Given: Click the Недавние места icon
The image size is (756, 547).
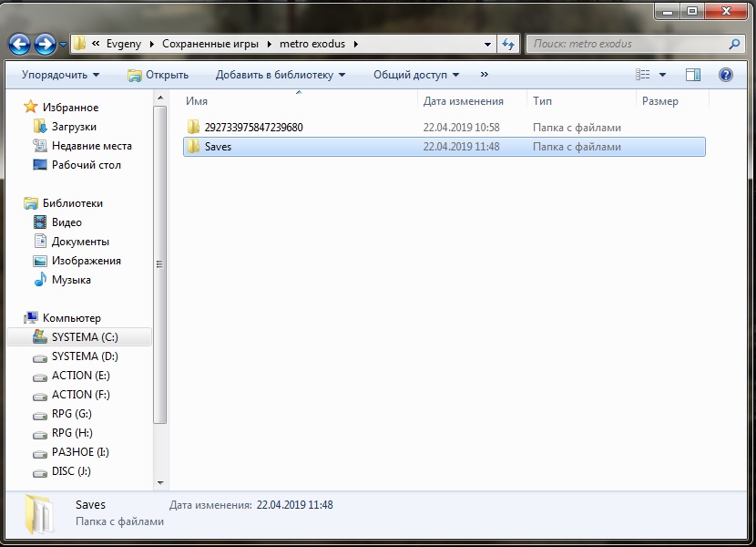Looking at the screenshot, I should click(40, 145).
